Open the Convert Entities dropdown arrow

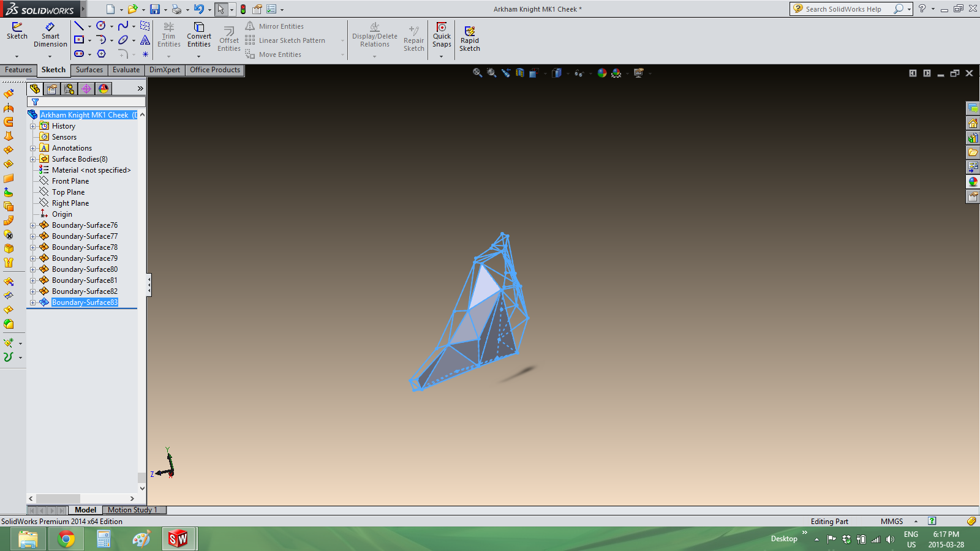coord(199,56)
